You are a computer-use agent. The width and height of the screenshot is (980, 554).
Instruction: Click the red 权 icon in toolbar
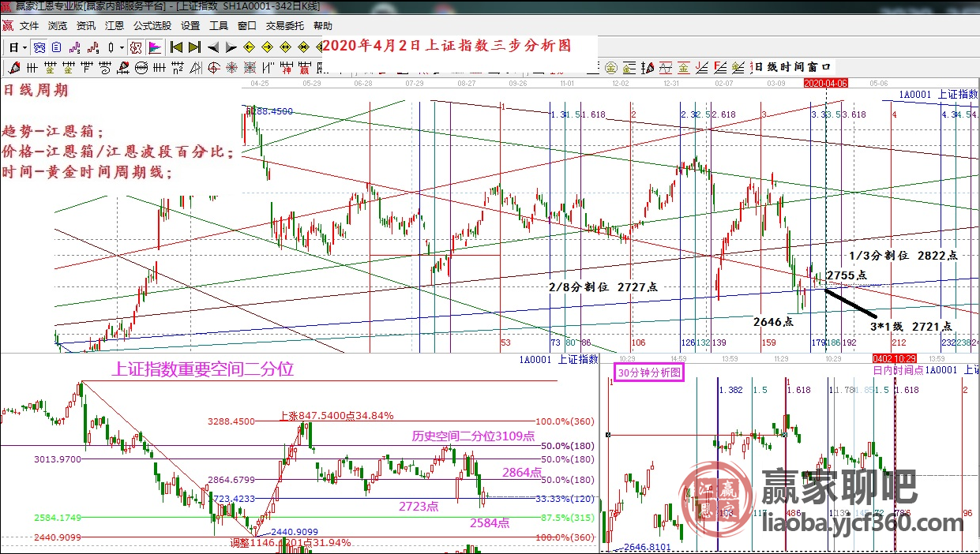(x=136, y=47)
